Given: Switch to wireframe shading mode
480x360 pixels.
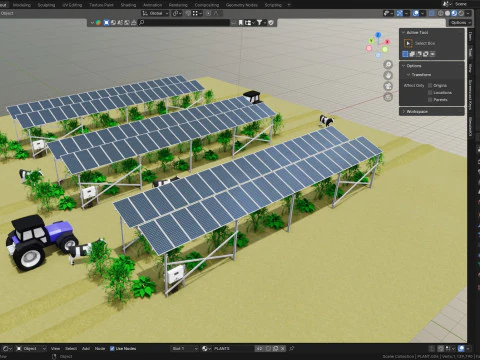Looking at the screenshot, I should click(441, 13).
